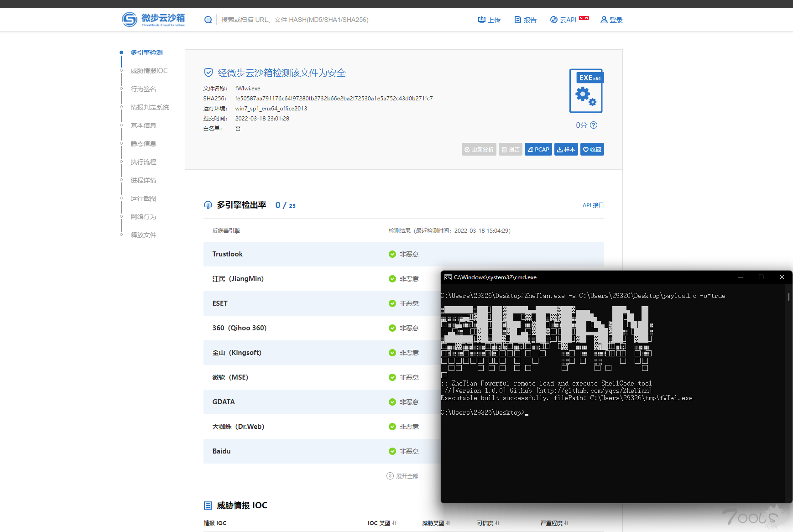
Task: Click the green check icon for 江民 JiangMin
Action: [x=392, y=279]
